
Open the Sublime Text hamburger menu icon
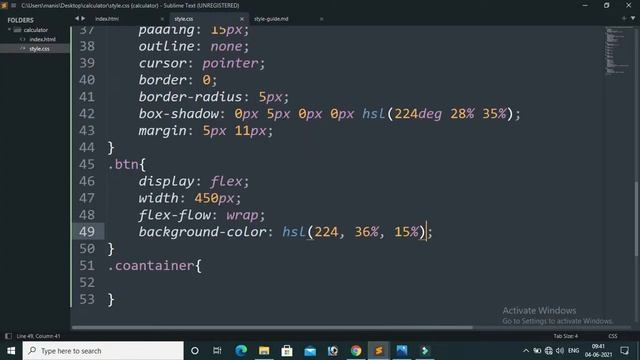(x=13, y=5)
